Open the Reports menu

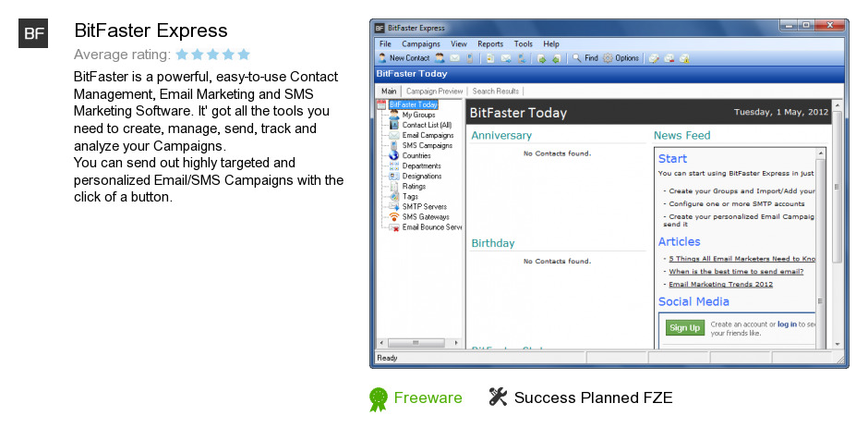coord(490,43)
